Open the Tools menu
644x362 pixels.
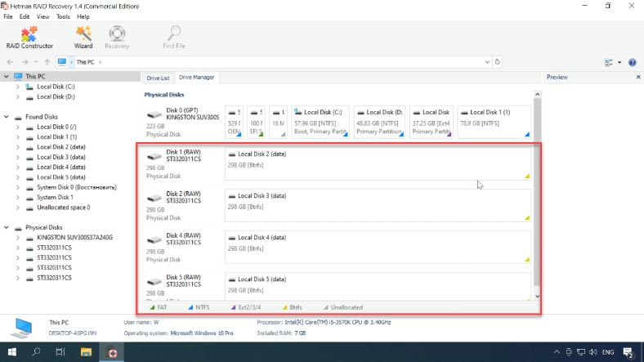point(63,17)
